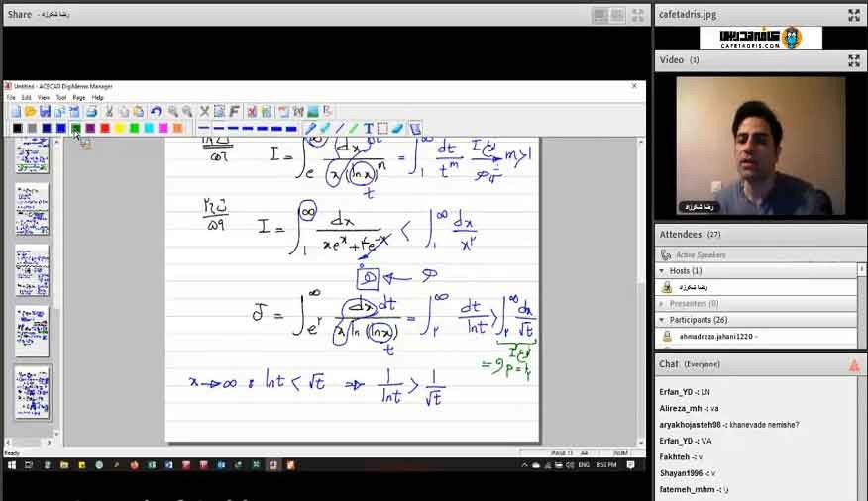Click the Save floppy disk icon
This screenshot has width=868, height=501.
[45, 112]
